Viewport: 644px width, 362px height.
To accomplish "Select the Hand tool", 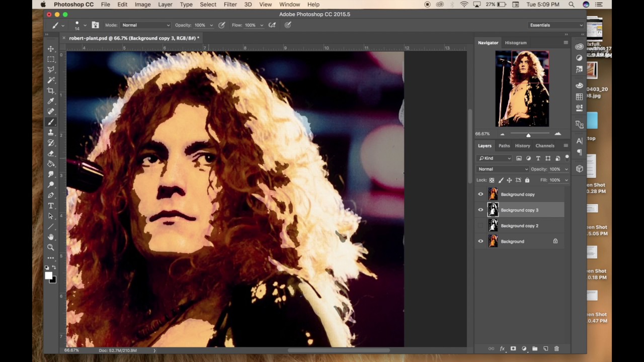I will [x=51, y=237].
